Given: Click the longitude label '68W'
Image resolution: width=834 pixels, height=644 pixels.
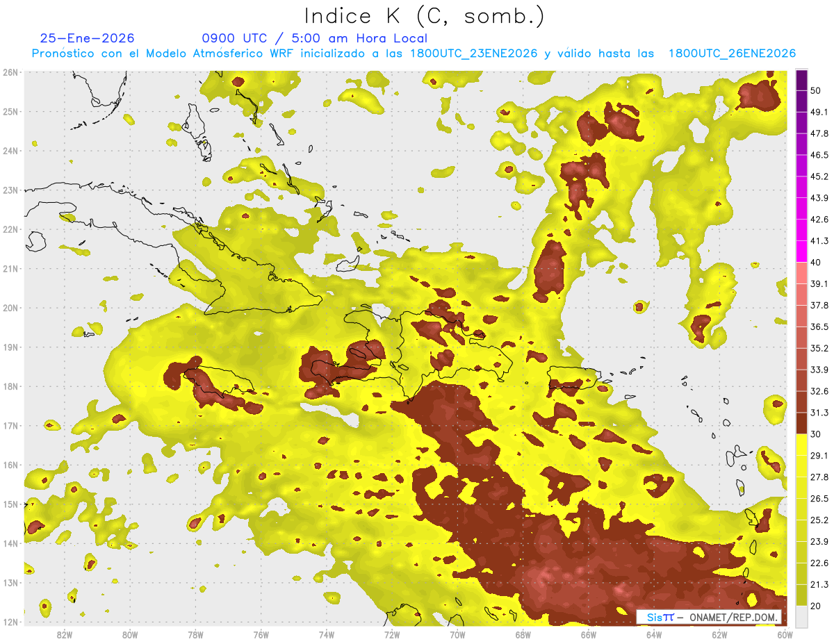Looking at the screenshot, I should (523, 634).
